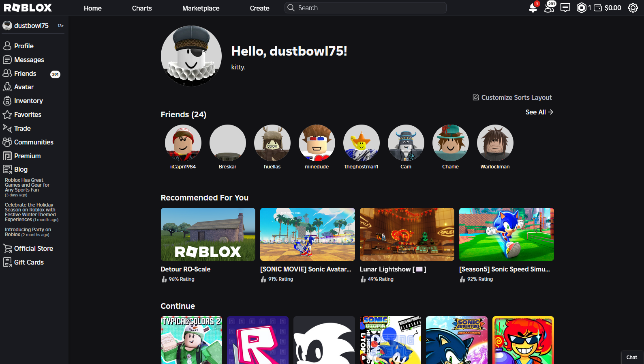
Task: Click See All friends link
Action: pos(539,112)
